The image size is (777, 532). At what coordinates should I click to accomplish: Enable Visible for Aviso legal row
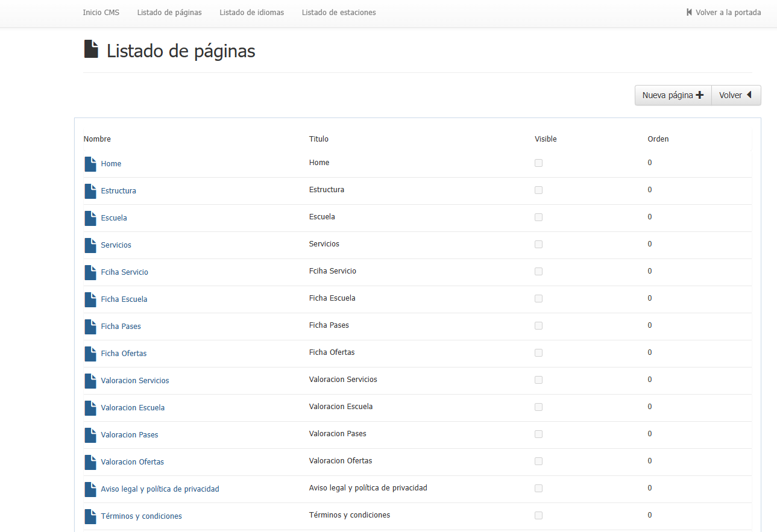tap(538, 489)
